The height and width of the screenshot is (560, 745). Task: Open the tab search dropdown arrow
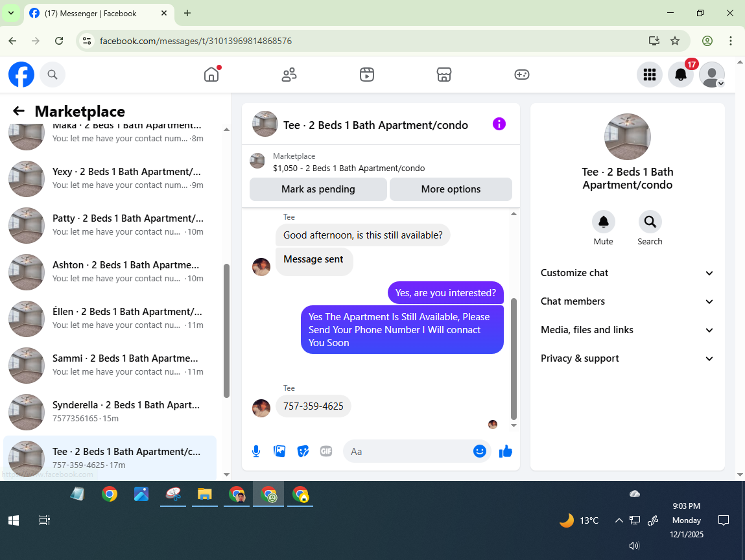coord(11,14)
